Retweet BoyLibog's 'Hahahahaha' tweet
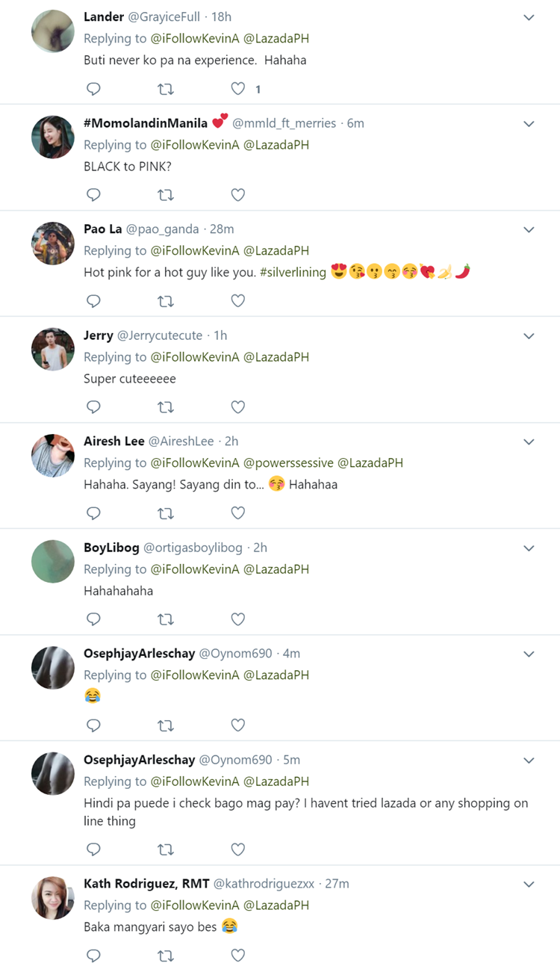 (x=166, y=619)
